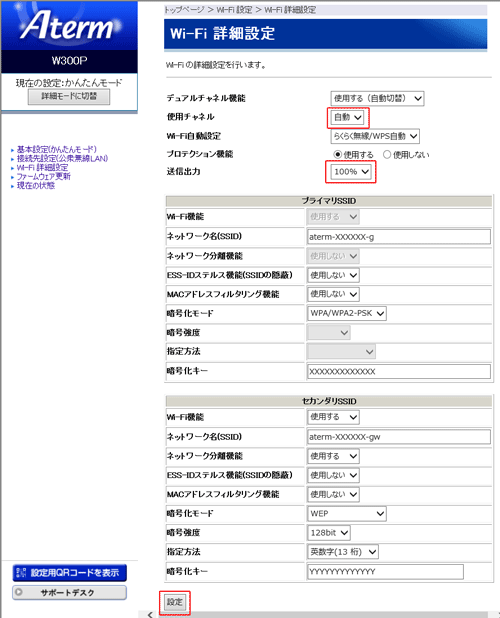Open Wi-Fi自動設定 dropdown
This screenshot has height=618, width=500.
pos(375,136)
